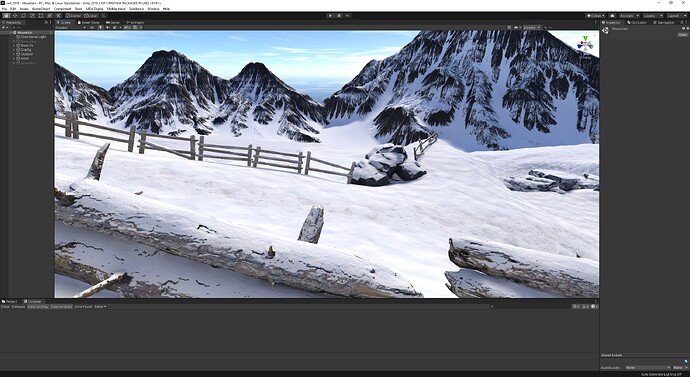The image size is (690, 377).
Task: Open the Window menu
Action: [153, 8]
